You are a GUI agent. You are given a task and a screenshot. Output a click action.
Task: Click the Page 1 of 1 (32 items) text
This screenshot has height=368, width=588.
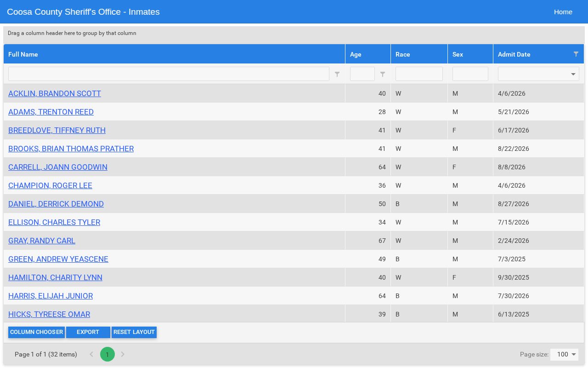click(x=46, y=354)
